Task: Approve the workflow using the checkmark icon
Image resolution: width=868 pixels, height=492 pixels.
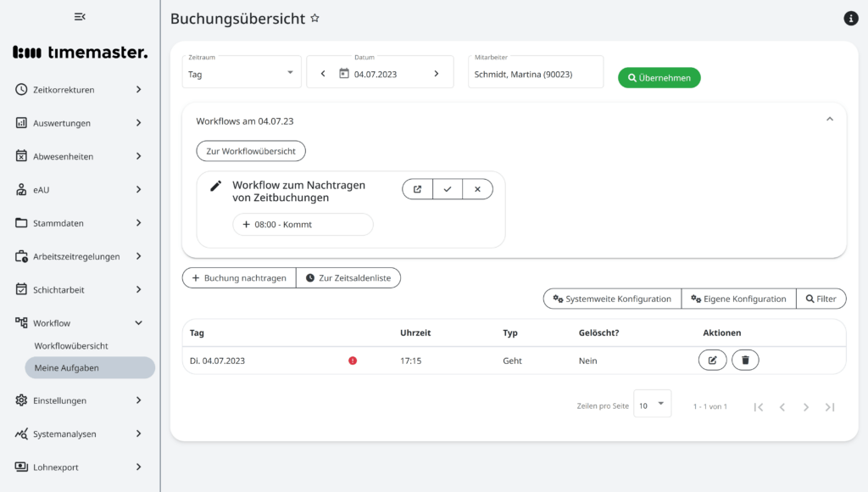Action: click(x=448, y=188)
